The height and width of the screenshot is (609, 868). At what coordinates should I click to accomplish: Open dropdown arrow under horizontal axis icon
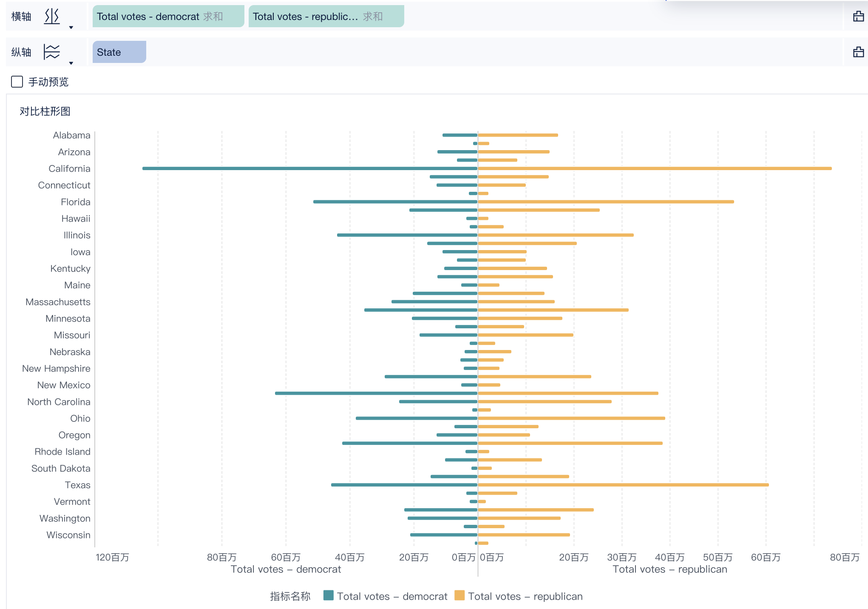[x=71, y=28]
